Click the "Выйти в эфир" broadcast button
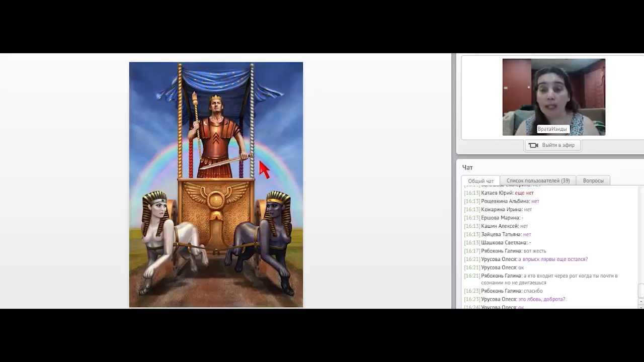 (x=553, y=145)
